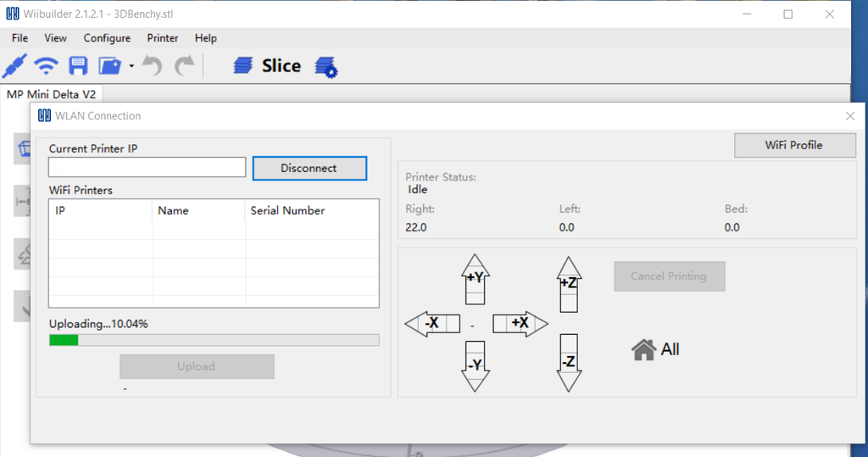Open the Printer menu
The image size is (868, 457).
coord(163,38)
